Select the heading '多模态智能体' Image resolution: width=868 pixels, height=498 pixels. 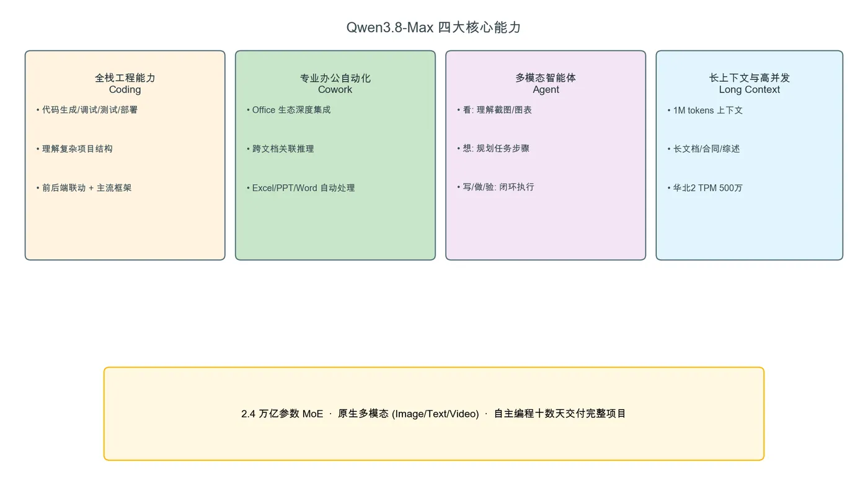point(546,78)
